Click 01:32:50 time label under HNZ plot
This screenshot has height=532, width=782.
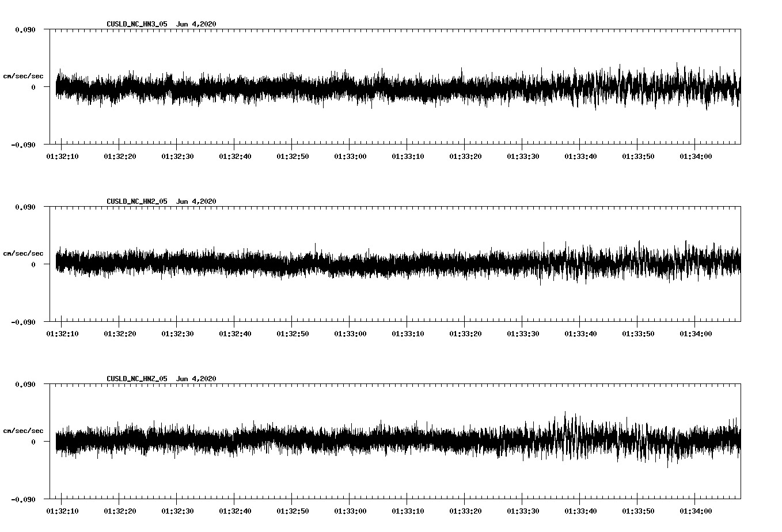pos(293,511)
